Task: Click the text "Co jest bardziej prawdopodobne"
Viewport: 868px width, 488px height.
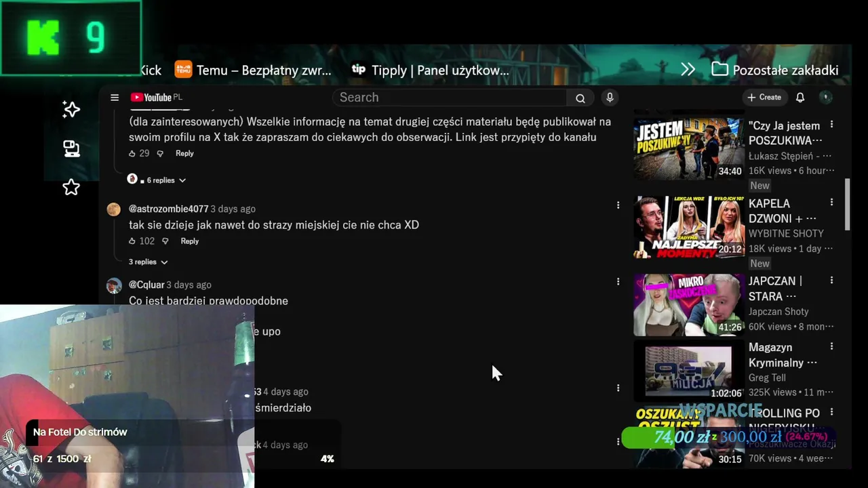Action: coord(208,301)
